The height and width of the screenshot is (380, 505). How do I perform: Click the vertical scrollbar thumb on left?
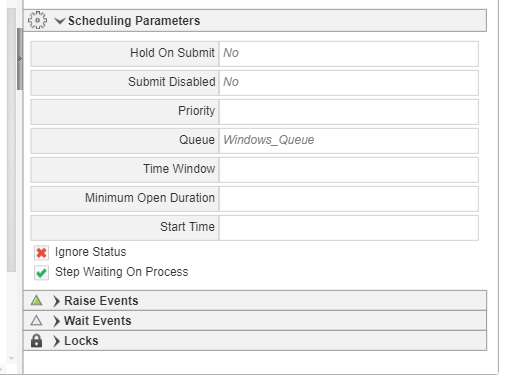pos(20,59)
